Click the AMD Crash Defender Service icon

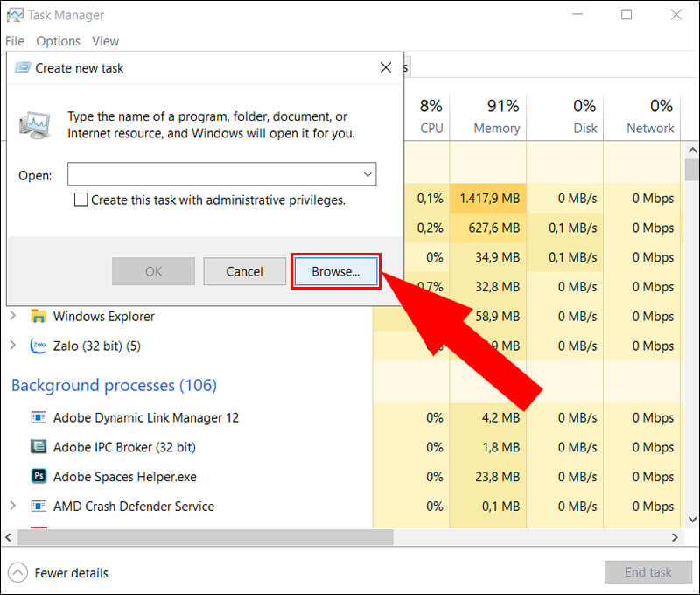[38, 506]
